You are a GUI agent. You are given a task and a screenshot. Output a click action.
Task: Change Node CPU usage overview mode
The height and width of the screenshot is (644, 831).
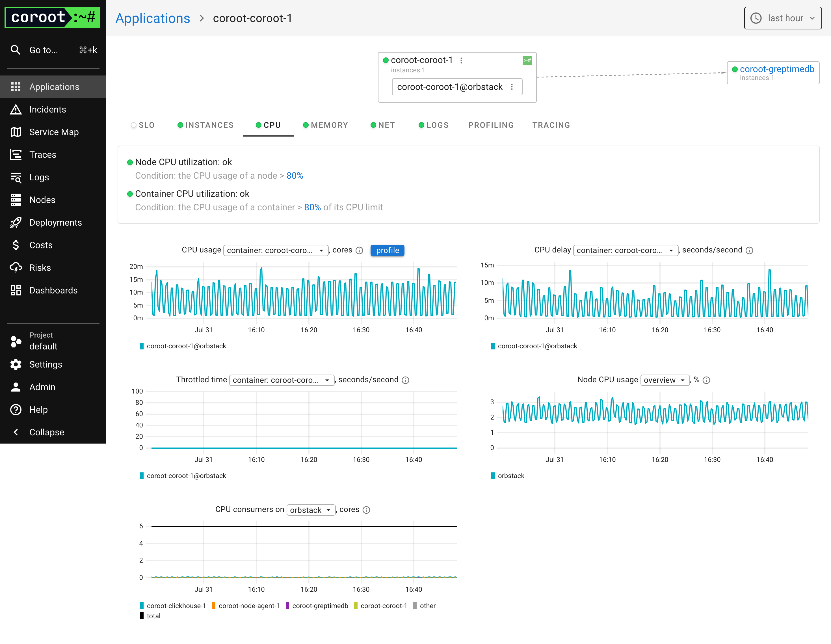click(x=664, y=380)
